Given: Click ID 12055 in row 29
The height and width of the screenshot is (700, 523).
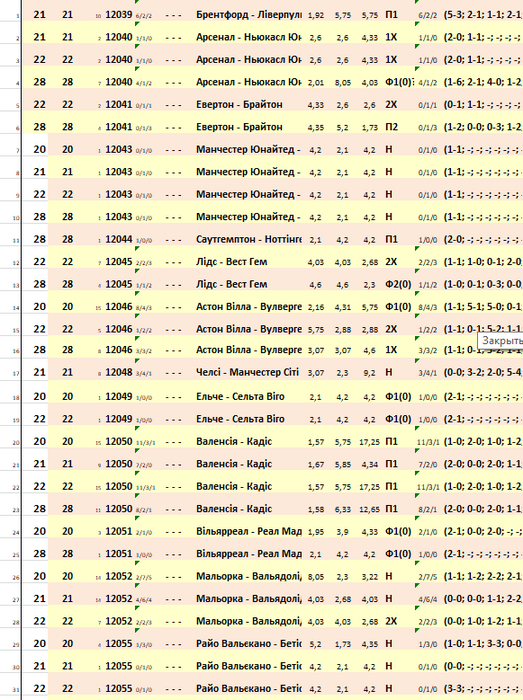Looking at the screenshot, I should [119, 644].
